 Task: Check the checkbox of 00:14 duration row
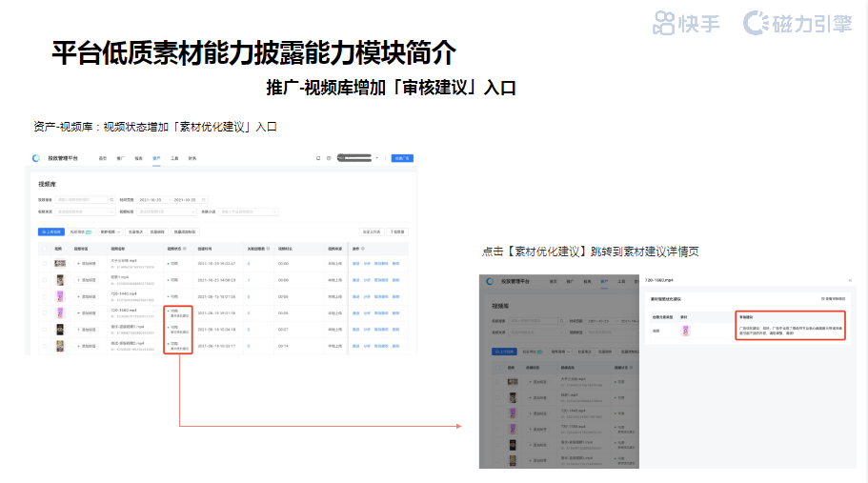44,346
